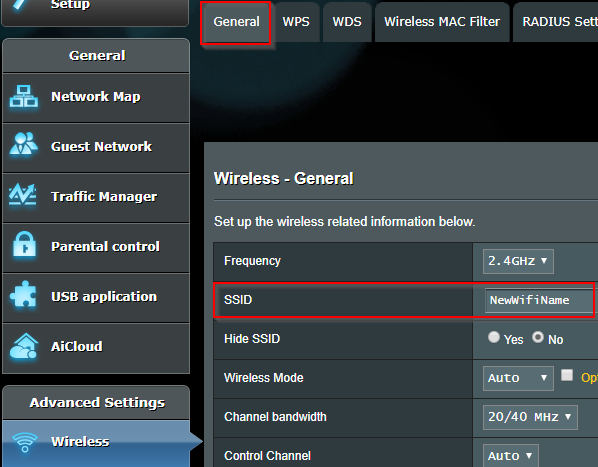Open the Guest Network menu label
The image size is (598, 467).
coord(101,146)
